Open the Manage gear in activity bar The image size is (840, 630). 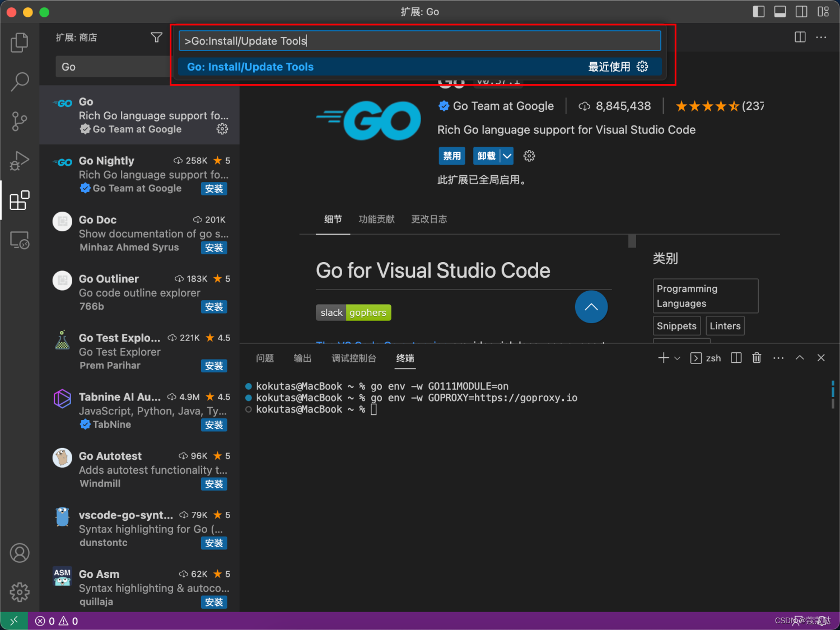20,592
